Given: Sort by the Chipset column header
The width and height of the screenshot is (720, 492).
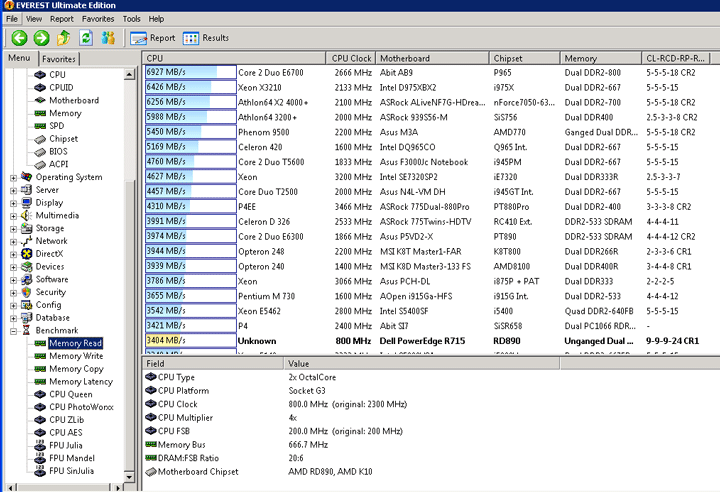Looking at the screenshot, I should [524, 58].
